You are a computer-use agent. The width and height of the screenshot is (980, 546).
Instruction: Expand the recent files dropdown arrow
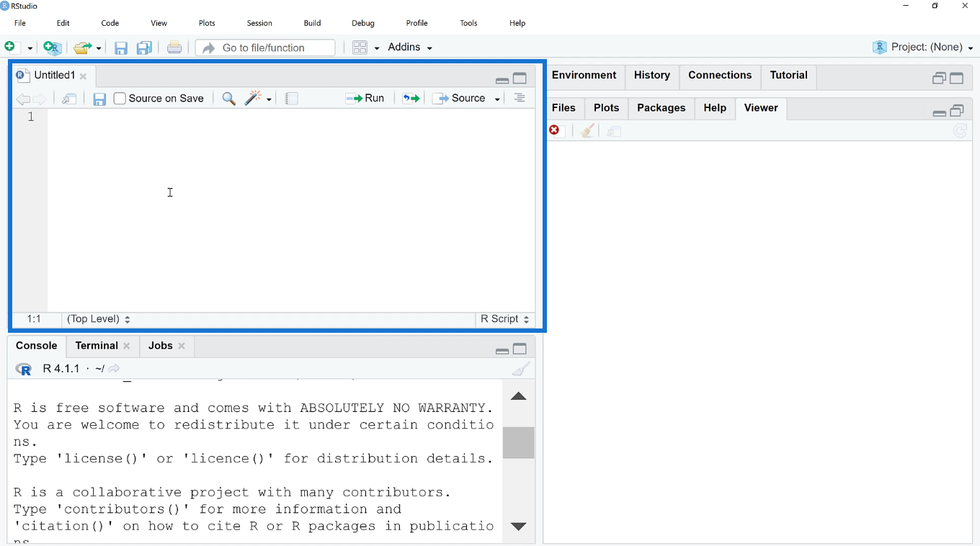coord(99,48)
